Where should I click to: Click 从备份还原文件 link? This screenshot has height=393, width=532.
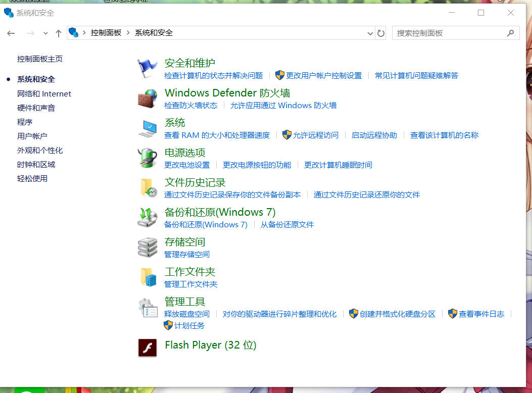287,225
